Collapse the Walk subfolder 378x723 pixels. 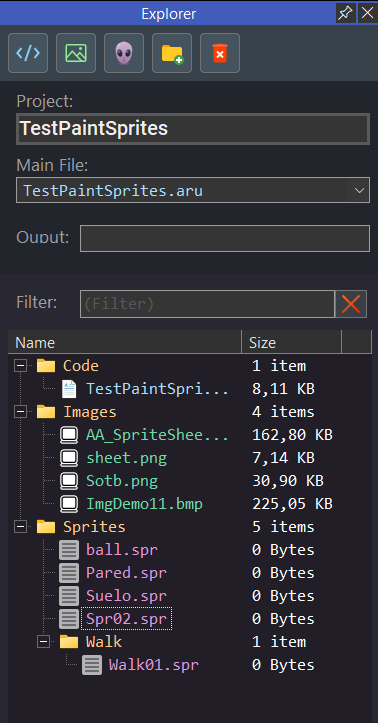(x=43, y=642)
